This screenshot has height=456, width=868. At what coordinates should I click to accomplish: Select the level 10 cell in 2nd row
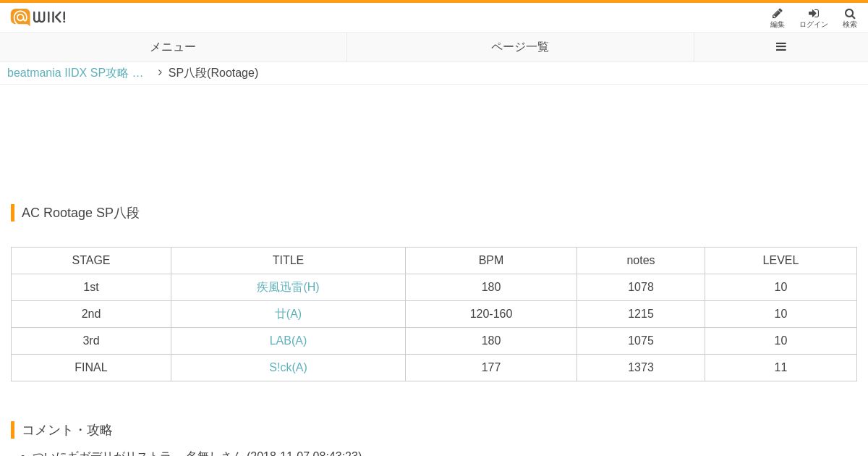pyautogui.click(x=780, y=314)
